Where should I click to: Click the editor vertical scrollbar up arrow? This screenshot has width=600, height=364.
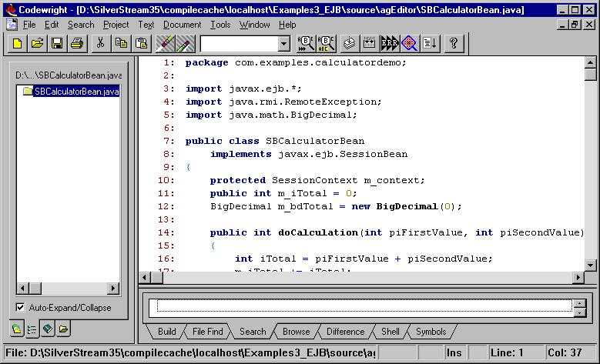click(x=591, y=62)
